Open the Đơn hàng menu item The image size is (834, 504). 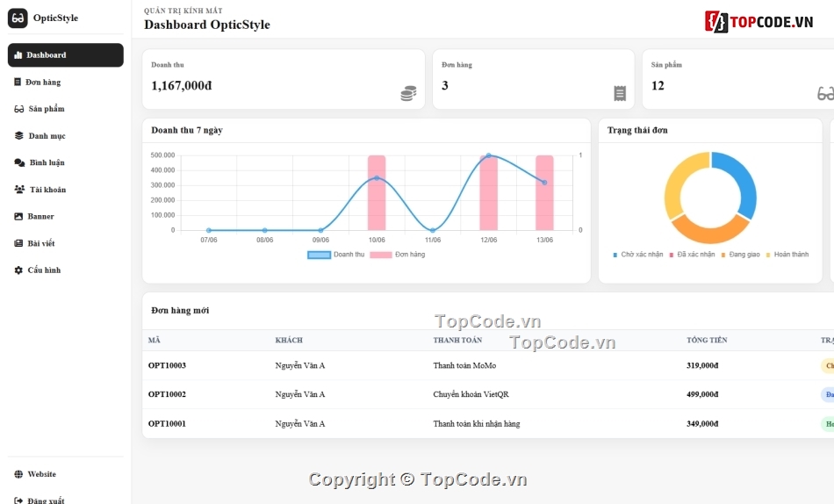[66, 82]
